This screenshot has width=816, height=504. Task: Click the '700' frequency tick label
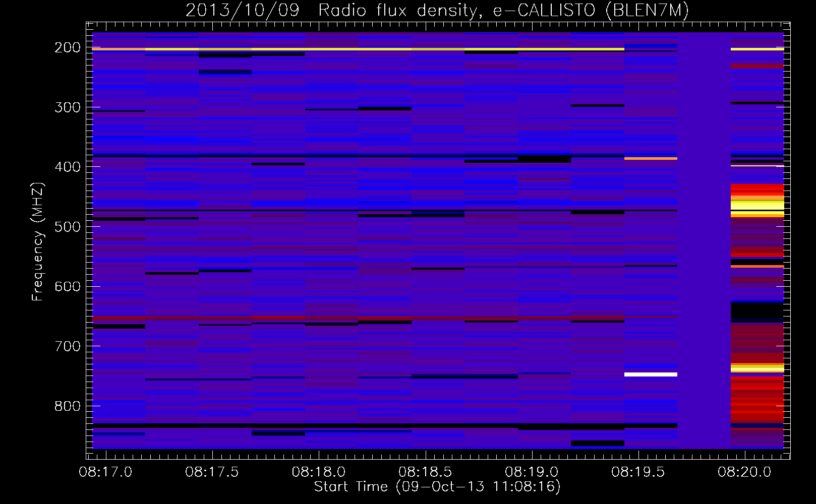coord(68,346)
